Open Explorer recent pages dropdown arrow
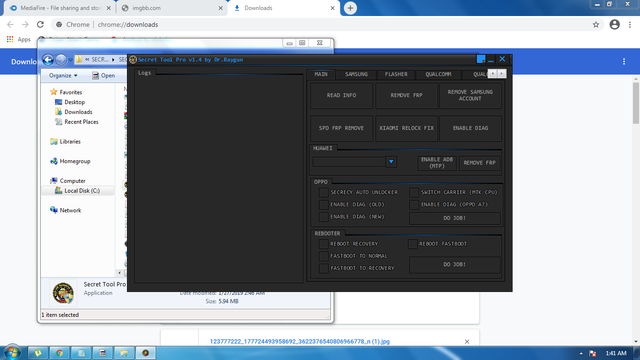This screenshot has height=360, width=640. (x=70, y=60)
